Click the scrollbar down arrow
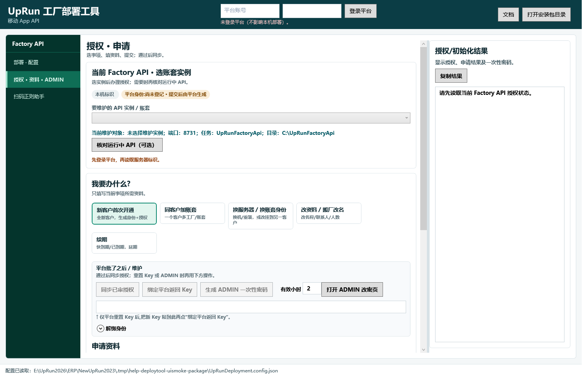588x392 pixels. point(423,350)
